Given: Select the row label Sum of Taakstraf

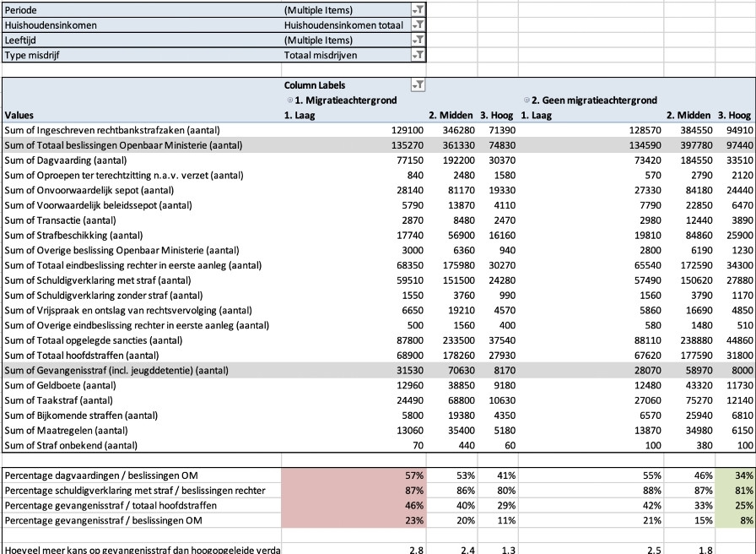Looking at the screenshot, I should [142, 400].
